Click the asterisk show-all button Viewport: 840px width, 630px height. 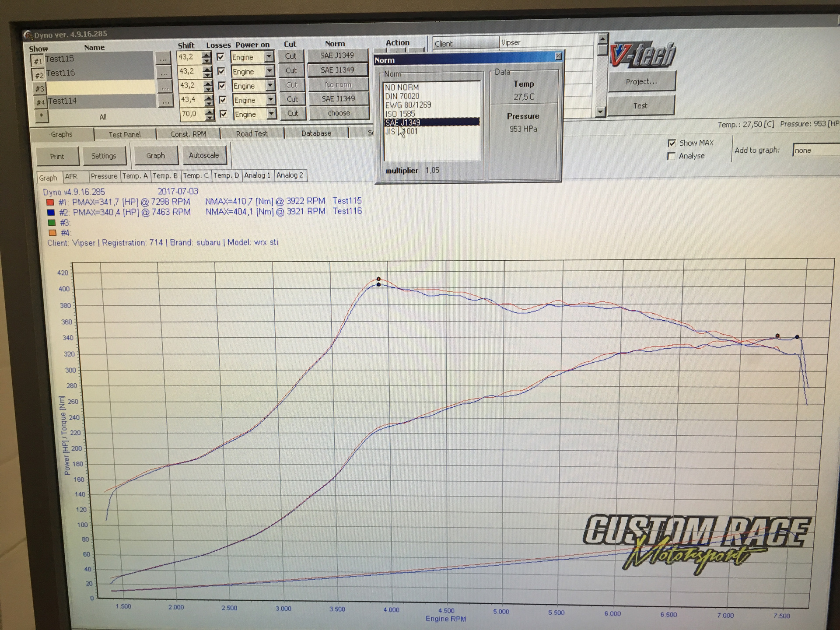[x=42, y=115]
